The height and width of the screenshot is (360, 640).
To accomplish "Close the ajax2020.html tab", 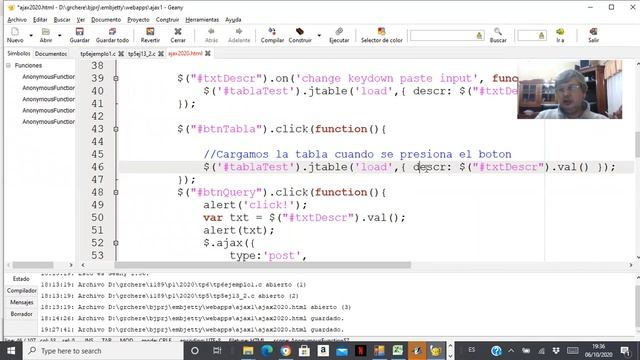I will click(x=208, y=53).
